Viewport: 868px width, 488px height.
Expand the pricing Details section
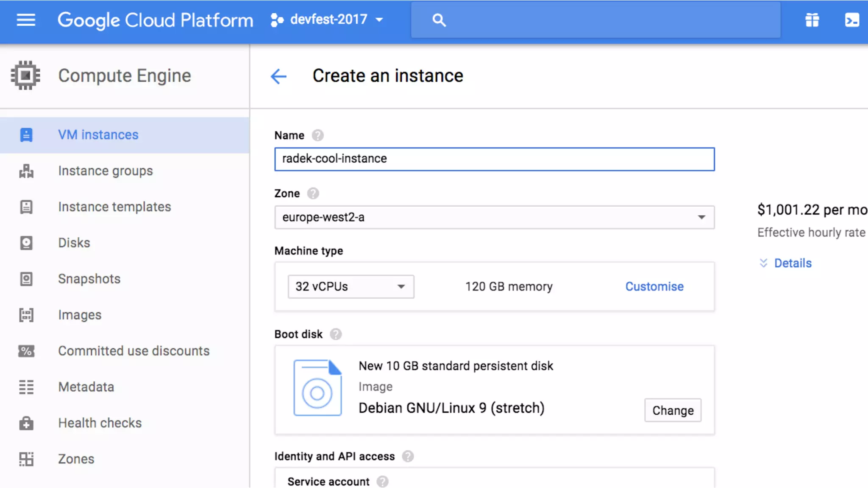786,263
